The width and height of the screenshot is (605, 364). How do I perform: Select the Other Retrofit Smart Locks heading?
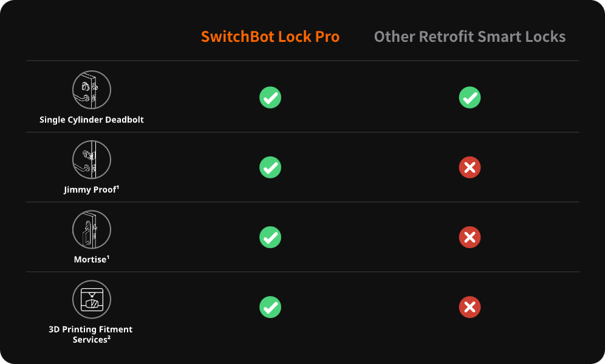coord(470,36)
